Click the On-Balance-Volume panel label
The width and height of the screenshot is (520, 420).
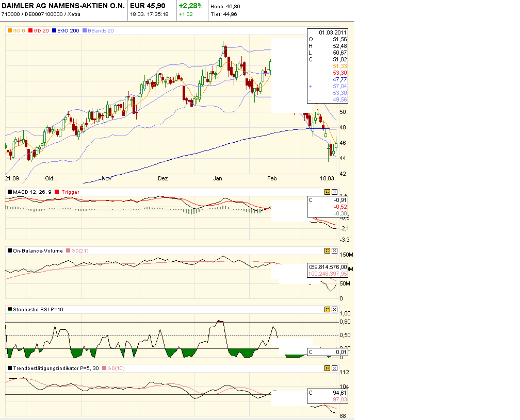38,251
